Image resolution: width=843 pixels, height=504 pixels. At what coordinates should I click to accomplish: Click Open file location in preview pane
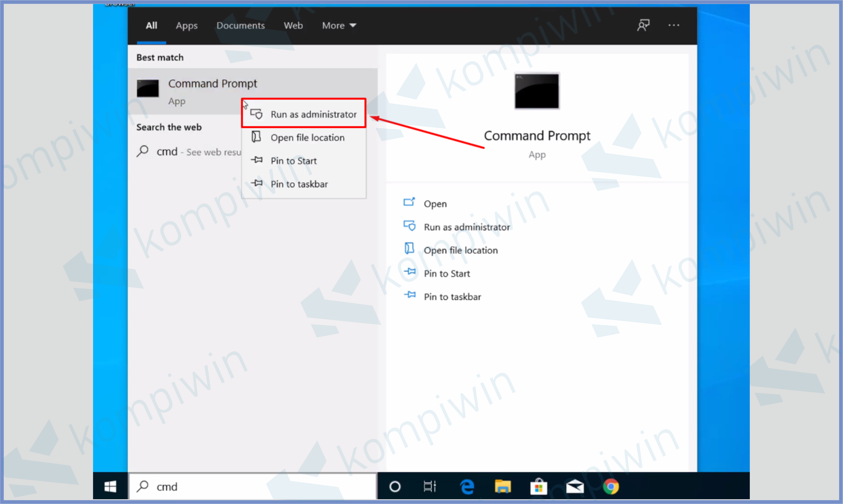[x=461, y=250]
